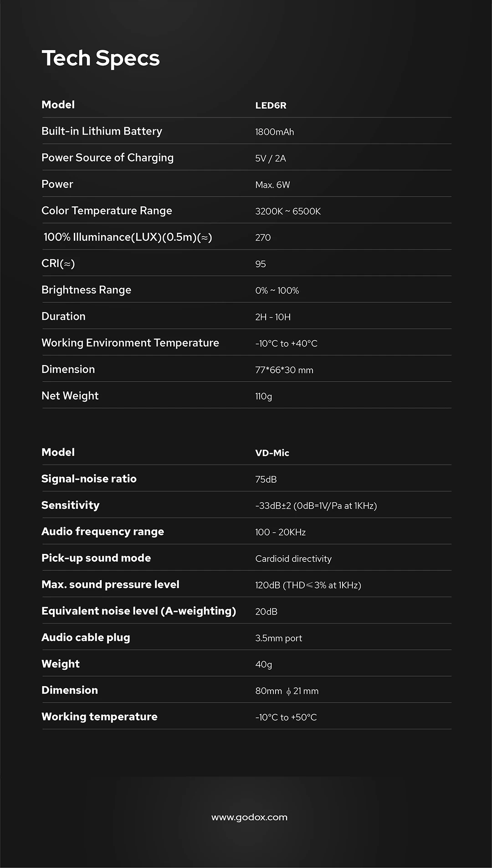This screenshot has width=492, height=868.
Task: Select the Brightness Range label
Action: tap(86, 290)
